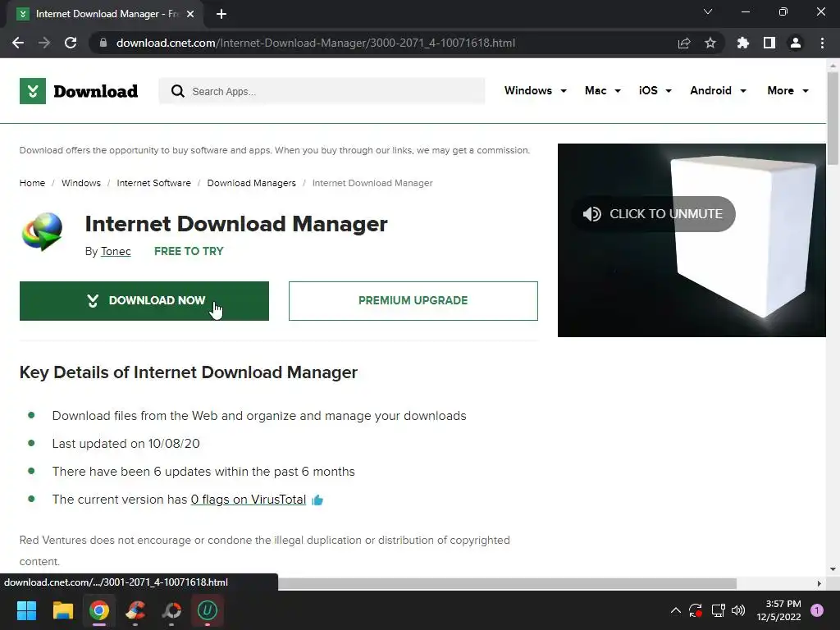This screenshot has width=840, height=630.
Task: Click the browser forward arrow
Action: coord(44,43)
